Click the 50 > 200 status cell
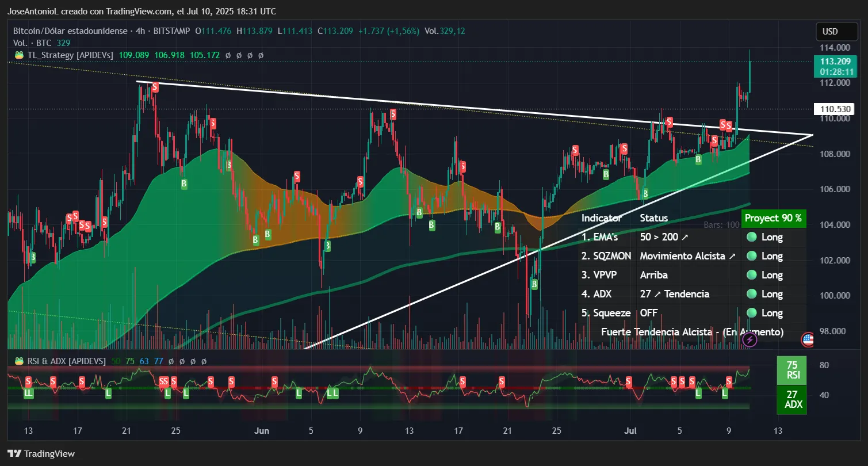 pyautogui.click(x=664, y=237)
